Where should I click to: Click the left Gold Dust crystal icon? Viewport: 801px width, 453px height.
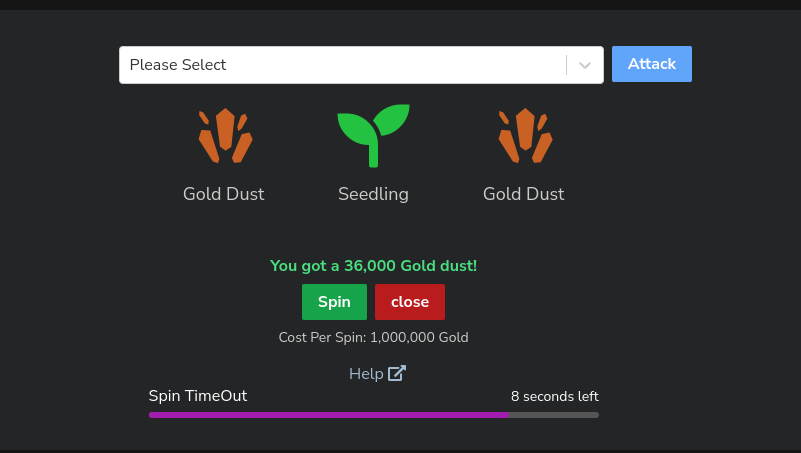point(225,135)
